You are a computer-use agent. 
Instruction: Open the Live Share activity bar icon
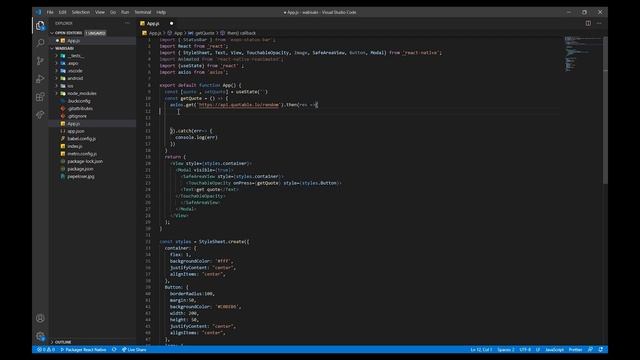coord(40,115)
